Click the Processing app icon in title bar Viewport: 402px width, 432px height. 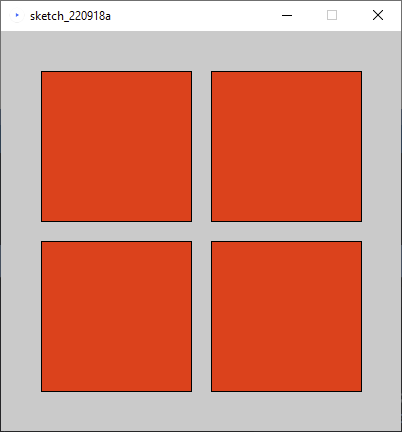pos(17,15)
